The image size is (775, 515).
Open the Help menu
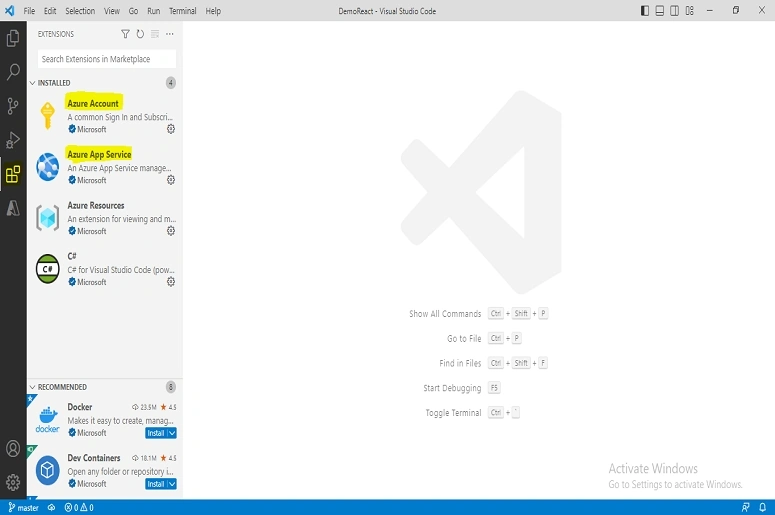coord(213,11)
